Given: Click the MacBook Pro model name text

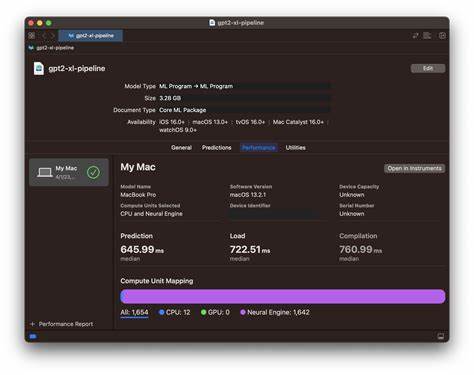Looking at the screenshot, I should [x=138, y=195].
